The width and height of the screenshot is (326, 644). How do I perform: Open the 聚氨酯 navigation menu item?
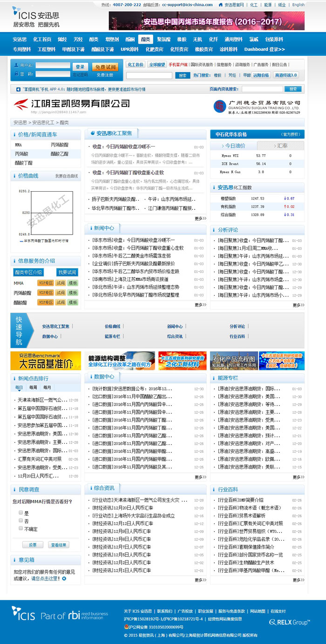[x=164, y=39]
